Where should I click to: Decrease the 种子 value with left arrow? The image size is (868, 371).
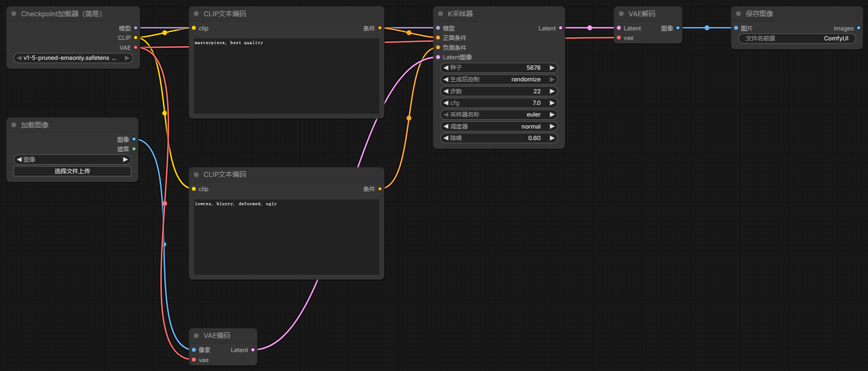pyautogui.click(x=446, y=68)
